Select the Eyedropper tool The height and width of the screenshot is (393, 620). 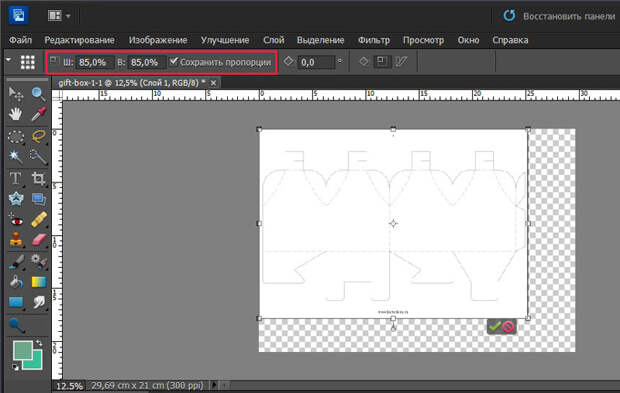38,114
